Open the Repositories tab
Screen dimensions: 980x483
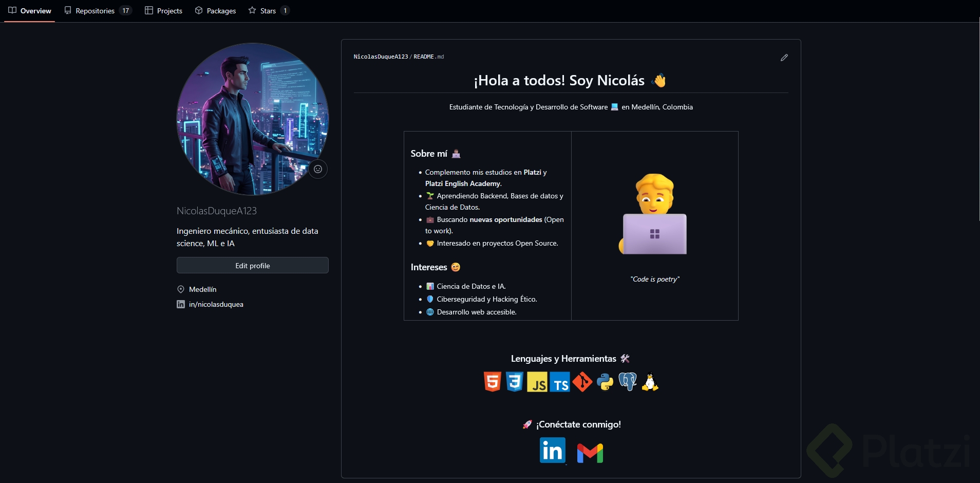[x=98, y=10]
